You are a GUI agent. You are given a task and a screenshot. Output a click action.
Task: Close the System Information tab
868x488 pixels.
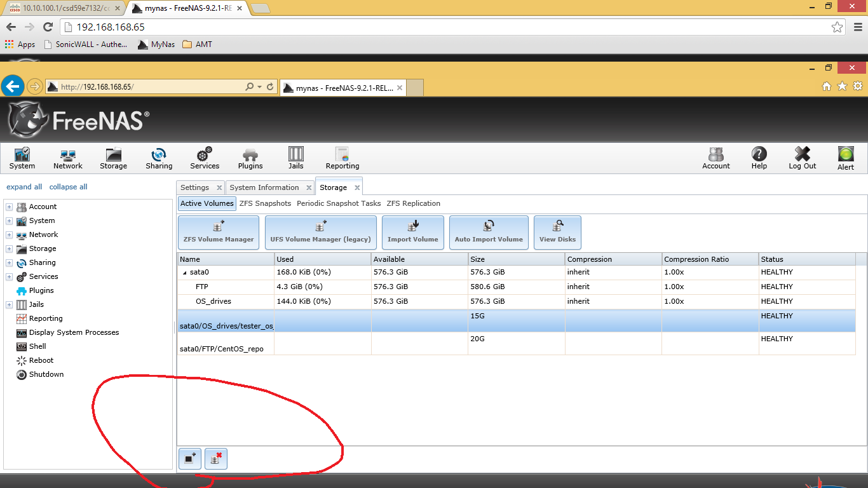coord(309,188)
